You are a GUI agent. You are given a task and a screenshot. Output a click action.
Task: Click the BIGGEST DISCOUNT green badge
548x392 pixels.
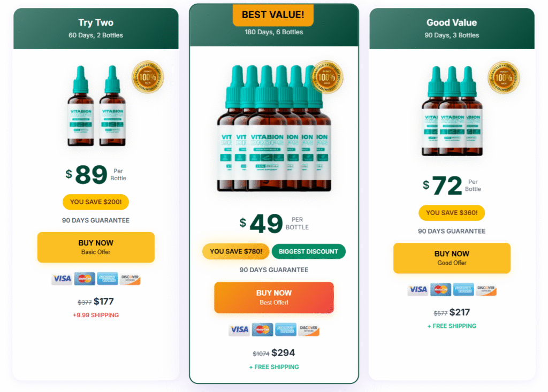coord(309,251)
